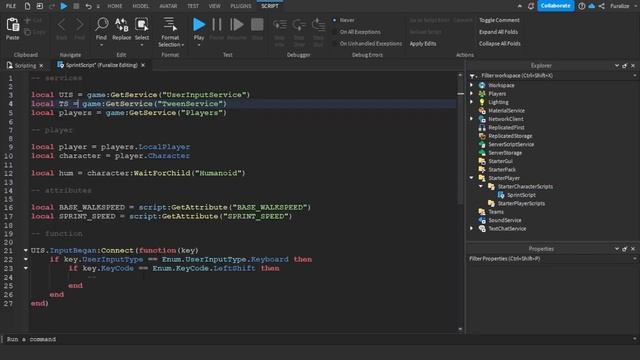Open the Find tool
This screenshot has height=360, width=640.
coord(101,25)
